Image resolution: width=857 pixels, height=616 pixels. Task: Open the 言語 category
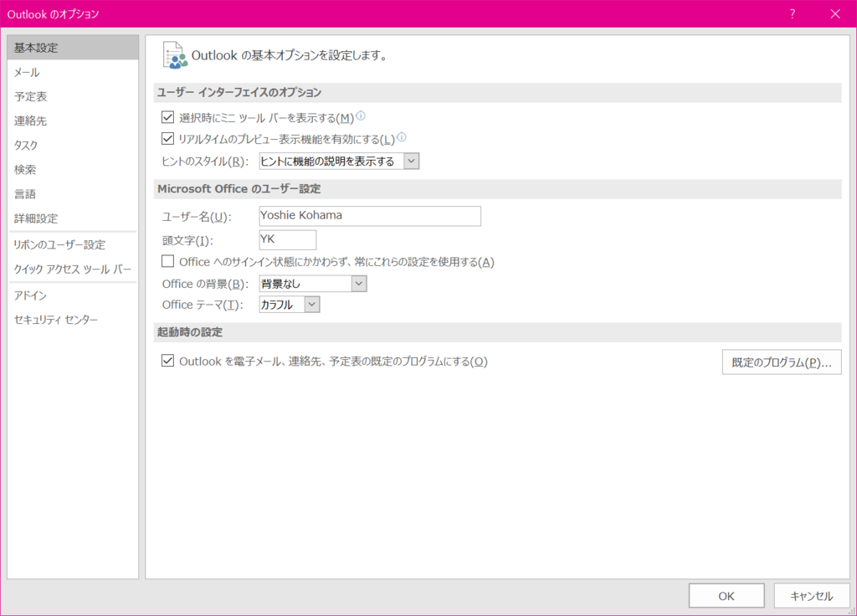(73, 194)
